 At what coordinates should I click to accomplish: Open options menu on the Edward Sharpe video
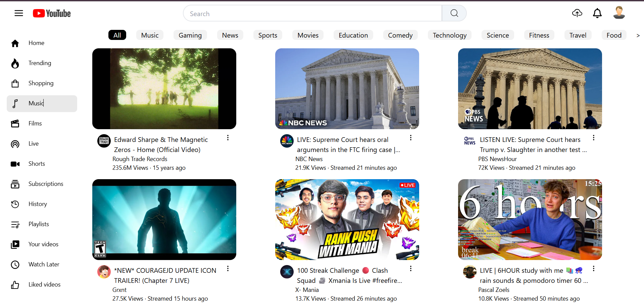[228, 138]
